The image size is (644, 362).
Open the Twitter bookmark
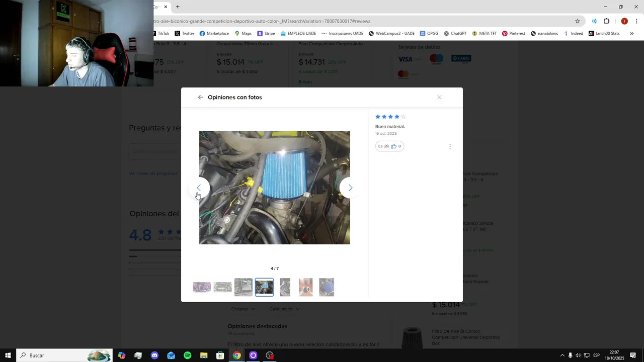(x=185, y=34)
